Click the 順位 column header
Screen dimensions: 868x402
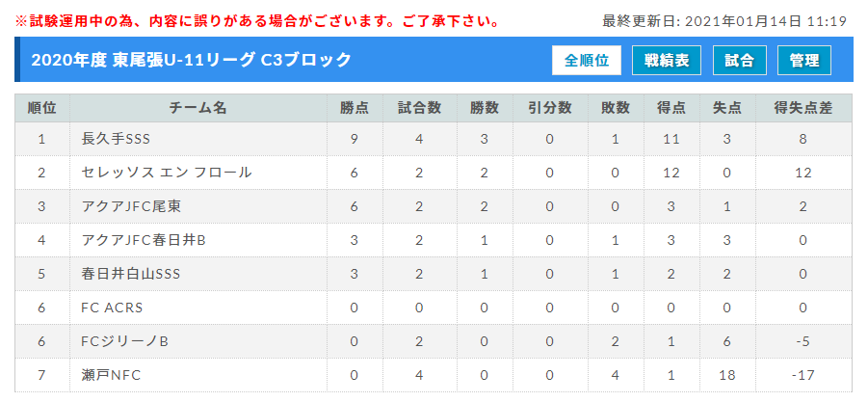click(42, 108)
